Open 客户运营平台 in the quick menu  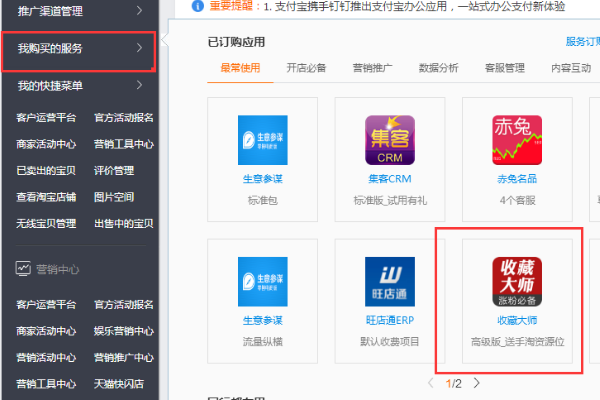pos(46,118)
